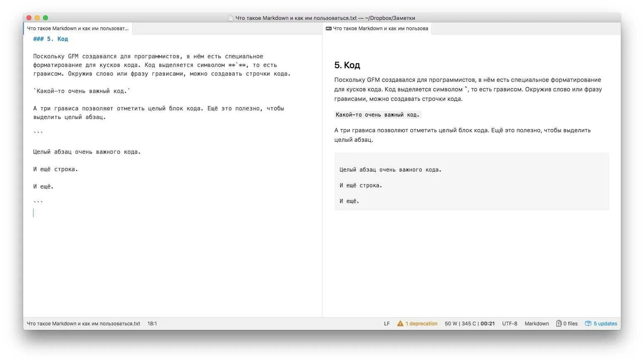Click the '5. Код' heading in the preview
The height and width of the screenshot is (363, 644).
(x=347, y=65)
